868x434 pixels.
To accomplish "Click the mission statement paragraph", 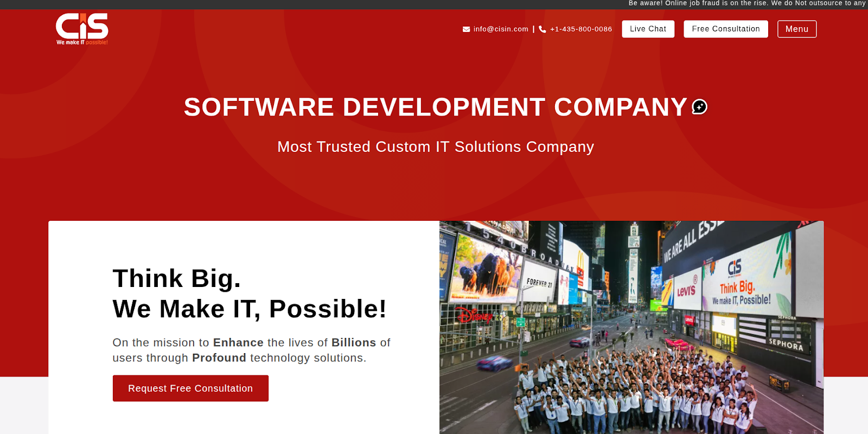I will tap(251, 350).
